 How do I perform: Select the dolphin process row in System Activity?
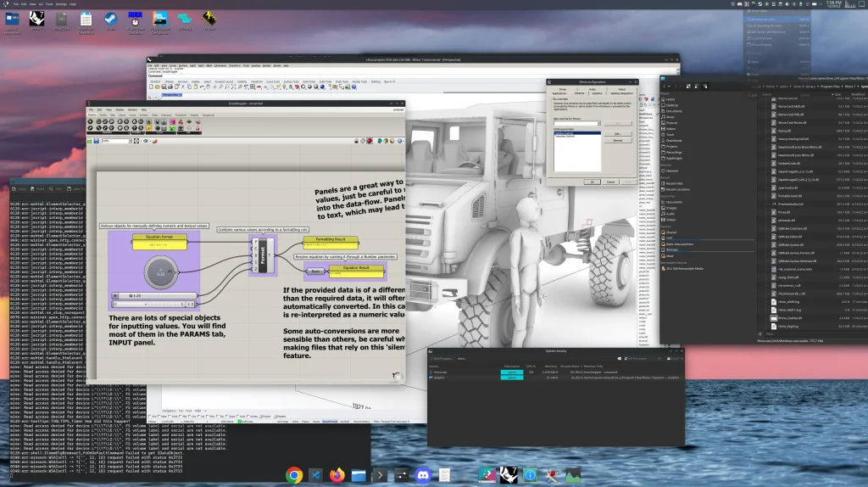coord(556,378)
